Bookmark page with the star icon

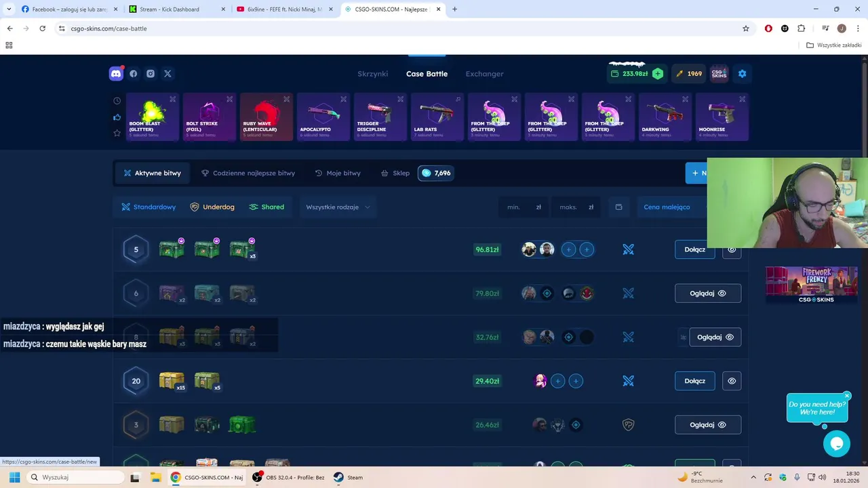pos(746,28)
